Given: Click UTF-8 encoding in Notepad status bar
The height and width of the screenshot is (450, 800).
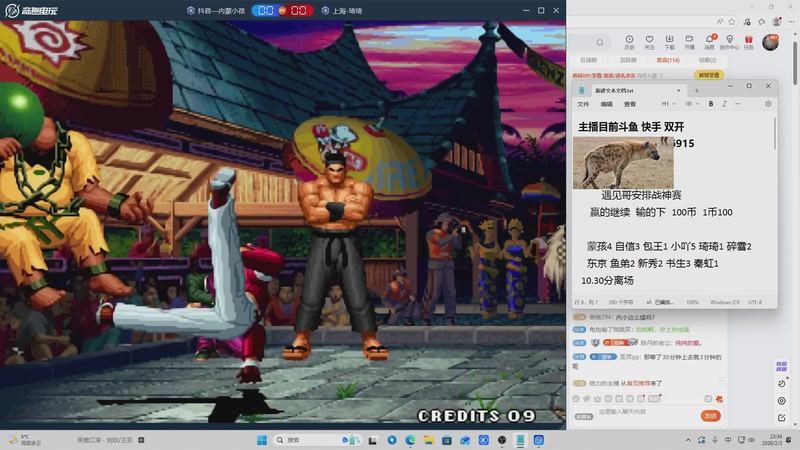Looking at the screenshot, I should click(755, 303).
